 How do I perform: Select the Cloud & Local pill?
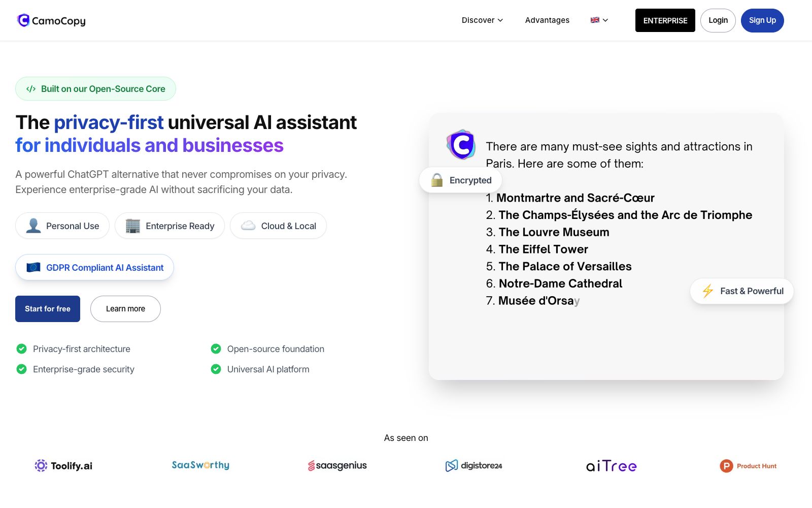tap(278, 226)
